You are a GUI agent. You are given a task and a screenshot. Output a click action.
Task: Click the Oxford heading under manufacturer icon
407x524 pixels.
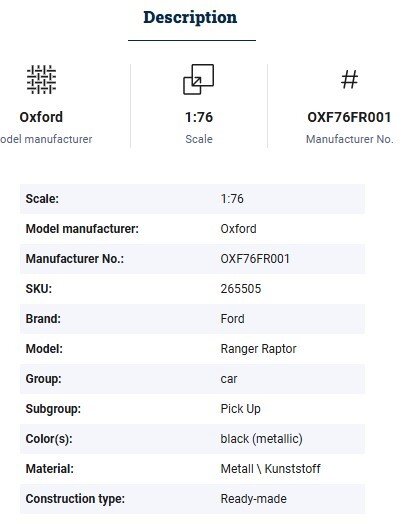pos(41,117)
